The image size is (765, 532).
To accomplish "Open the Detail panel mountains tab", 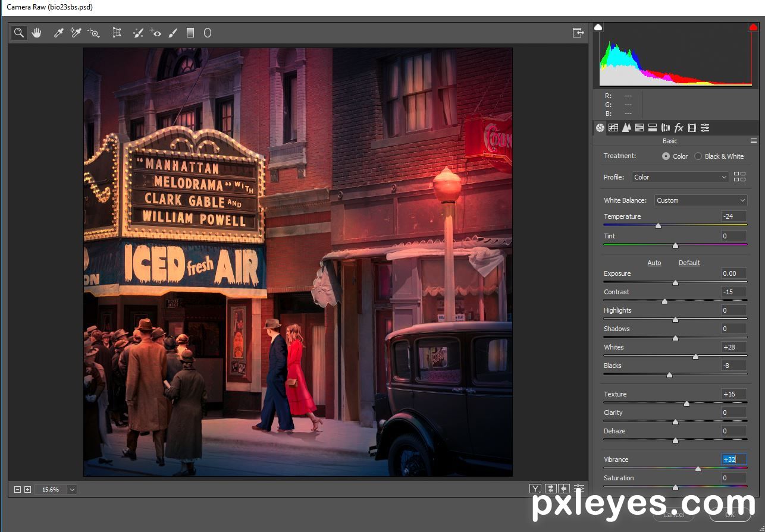I will [x=626, y=128].
